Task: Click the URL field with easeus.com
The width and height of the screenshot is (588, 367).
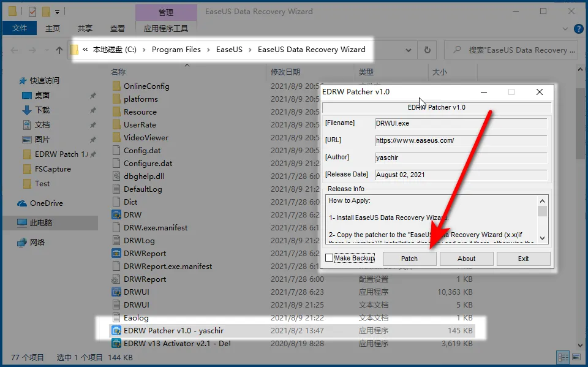Action: [461, 140]
